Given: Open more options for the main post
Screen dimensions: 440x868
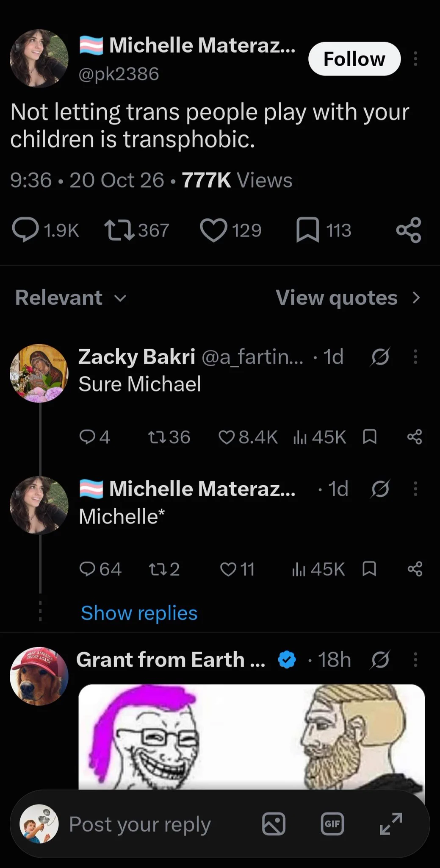Looking at the screenshot, I should (x=415, y=59).
